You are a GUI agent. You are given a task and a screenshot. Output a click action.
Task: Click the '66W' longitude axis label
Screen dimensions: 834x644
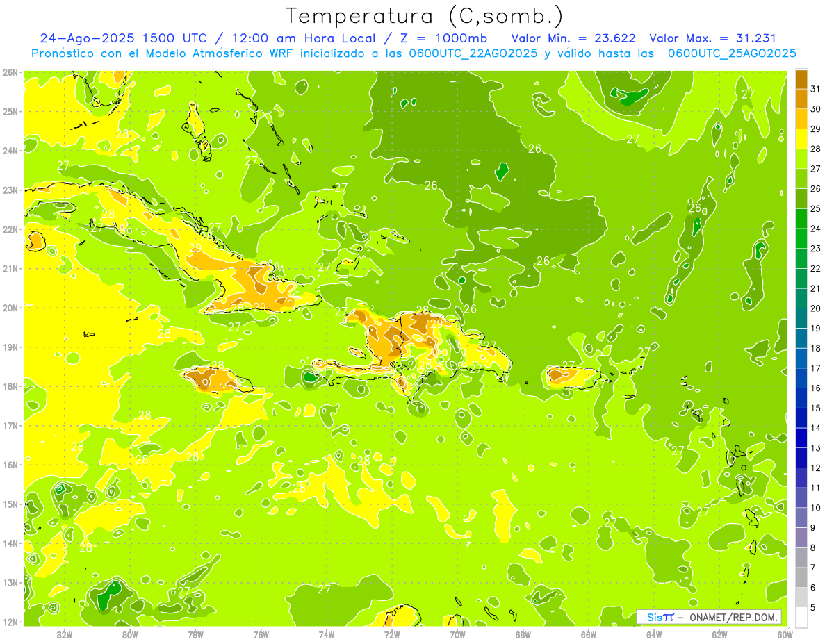click(589, 634)
